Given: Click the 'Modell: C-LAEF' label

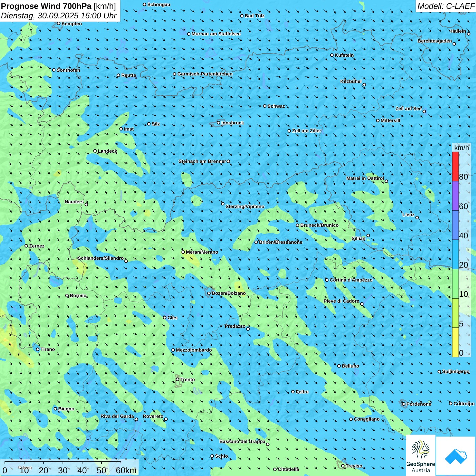Looking at the screenshot, I should (446, 6).
